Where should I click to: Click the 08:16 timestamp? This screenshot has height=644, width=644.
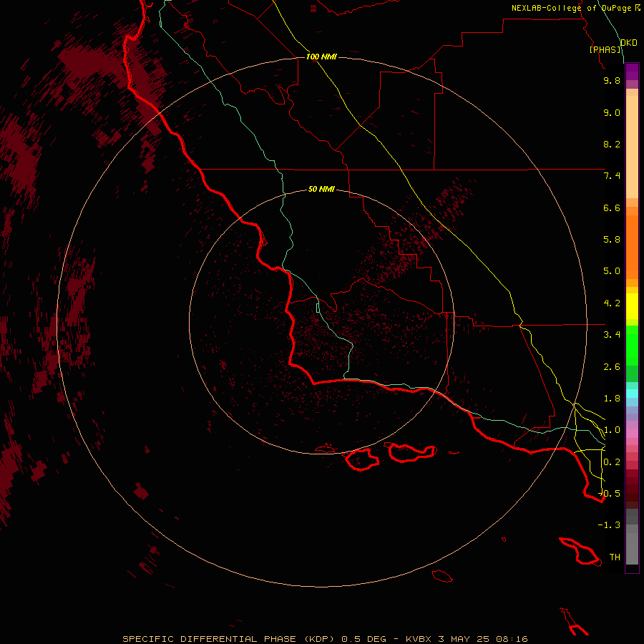pos(512,639)
